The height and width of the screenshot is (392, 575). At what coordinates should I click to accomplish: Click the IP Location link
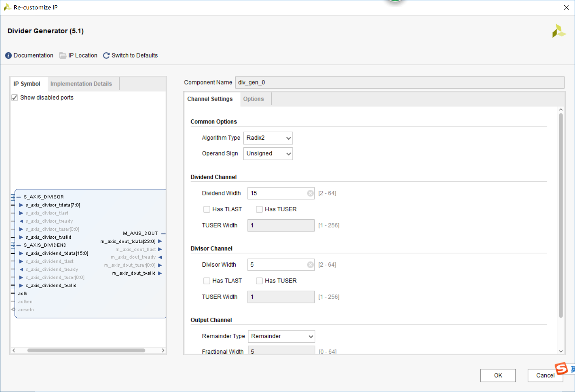click(x=83, y=55)
